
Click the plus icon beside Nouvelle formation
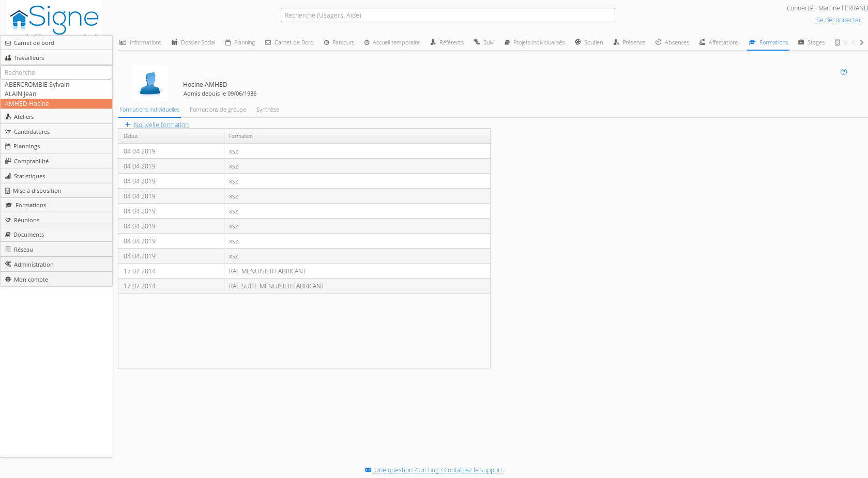pos(128,125)
